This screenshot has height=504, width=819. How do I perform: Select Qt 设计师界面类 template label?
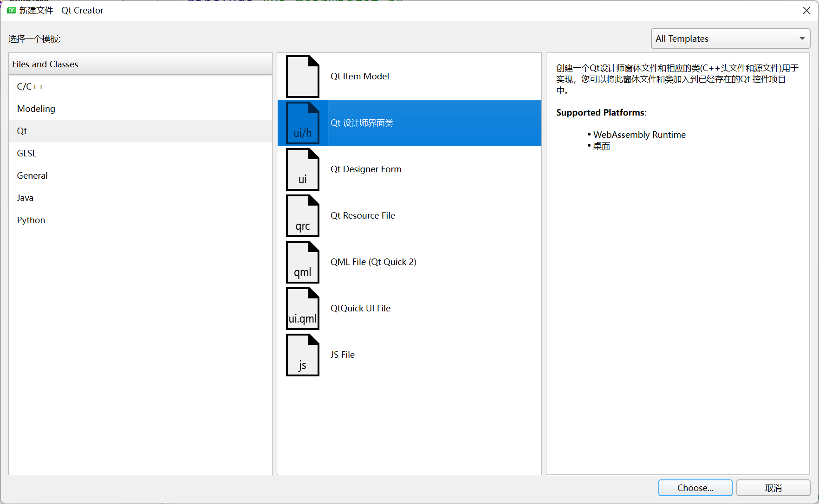[x=362, y=123]
